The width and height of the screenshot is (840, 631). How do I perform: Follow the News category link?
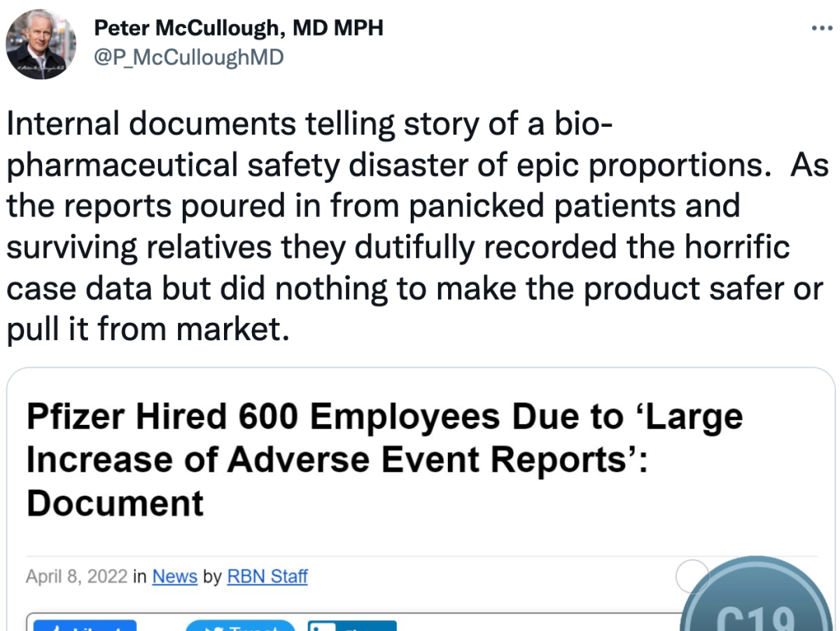[174, 577]
